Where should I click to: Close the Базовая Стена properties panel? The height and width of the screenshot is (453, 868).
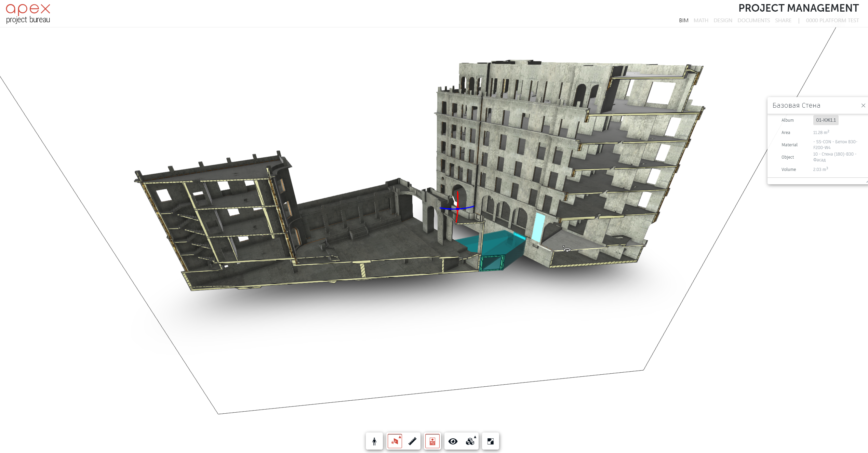(863, 106)
